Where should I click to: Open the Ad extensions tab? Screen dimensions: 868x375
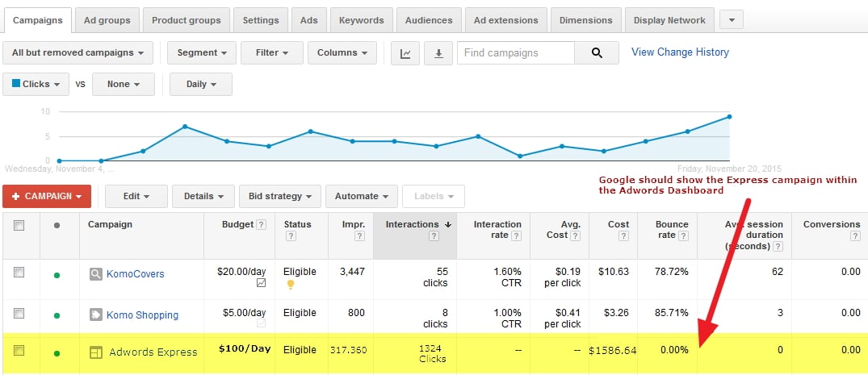[506, 20]
